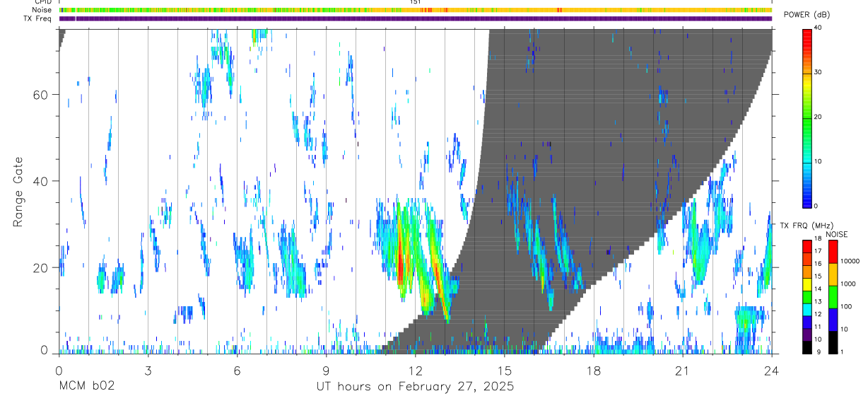Pick the purple TX FRQ legend segment
868x401 pixels.
point(807,335)
